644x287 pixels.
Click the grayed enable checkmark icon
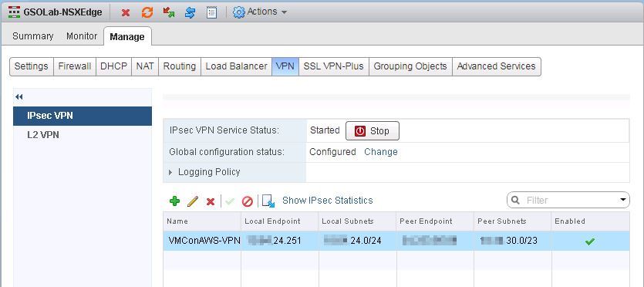click(x=230, y=201)
